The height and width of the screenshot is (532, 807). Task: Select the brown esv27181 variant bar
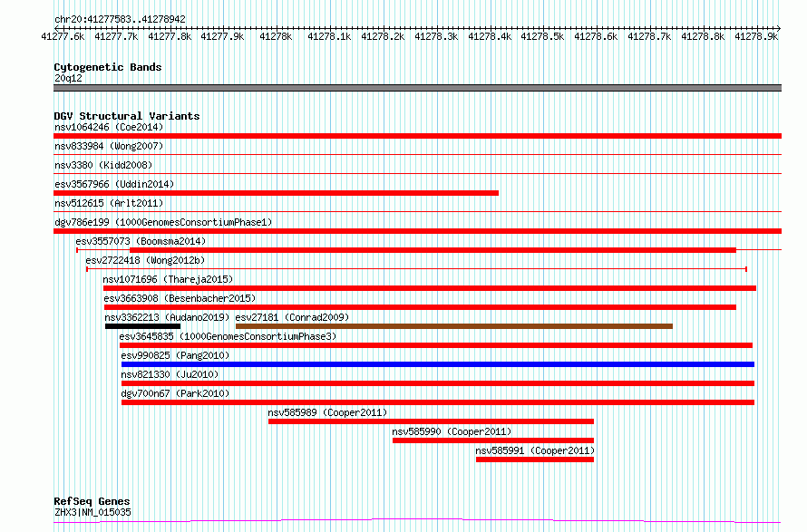tap(454, 326)
